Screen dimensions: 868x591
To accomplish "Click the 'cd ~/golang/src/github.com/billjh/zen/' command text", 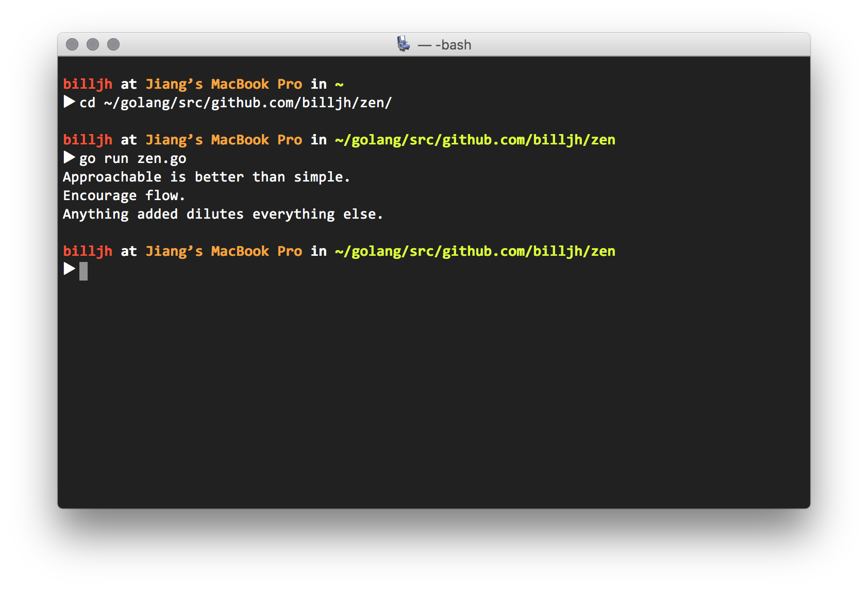I will (236, 103).
